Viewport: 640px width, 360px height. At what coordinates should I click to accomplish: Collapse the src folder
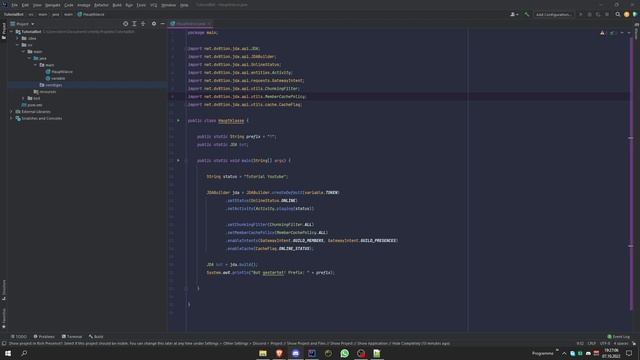[x=18, y=45]
